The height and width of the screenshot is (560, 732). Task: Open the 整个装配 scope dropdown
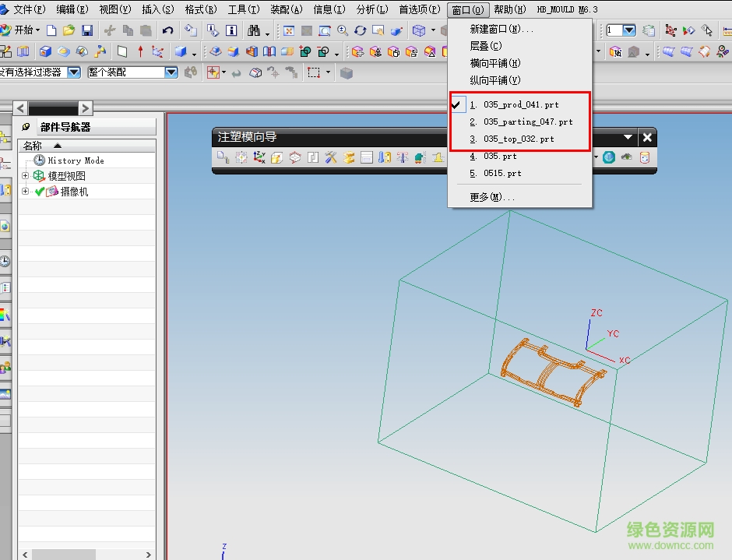pyautogui.click(x=171, y=72)
